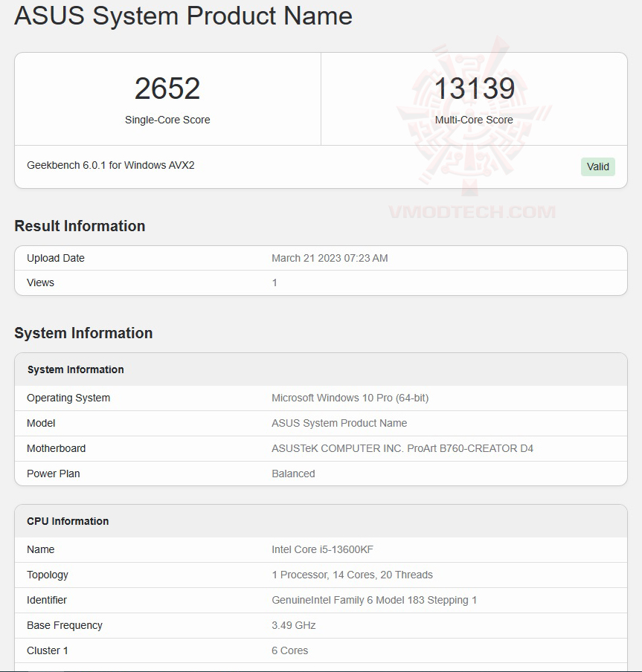This screenshot has width=642, height=672.
Task: Open the ASUS System Product Name title link
Action: [183, 16]
